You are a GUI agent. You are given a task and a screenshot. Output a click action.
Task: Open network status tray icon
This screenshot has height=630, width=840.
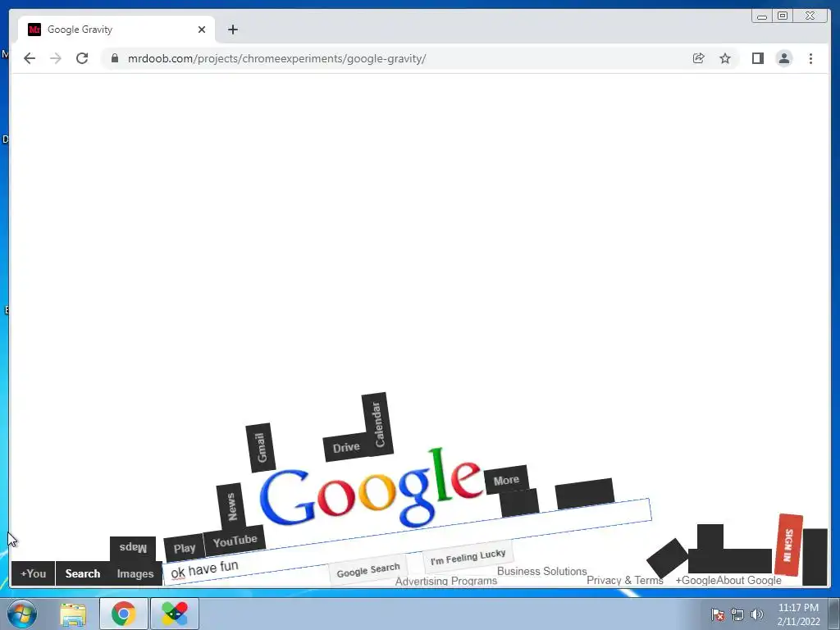737,614
